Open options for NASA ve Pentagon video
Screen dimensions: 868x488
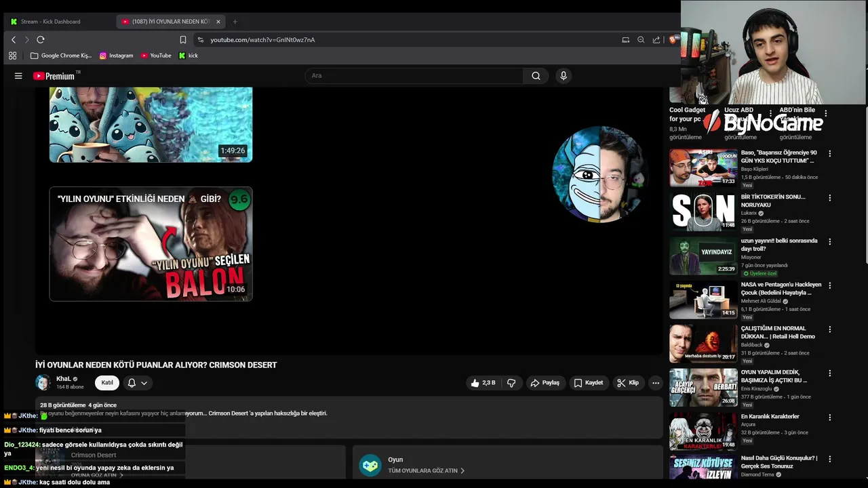click(829, 285)
